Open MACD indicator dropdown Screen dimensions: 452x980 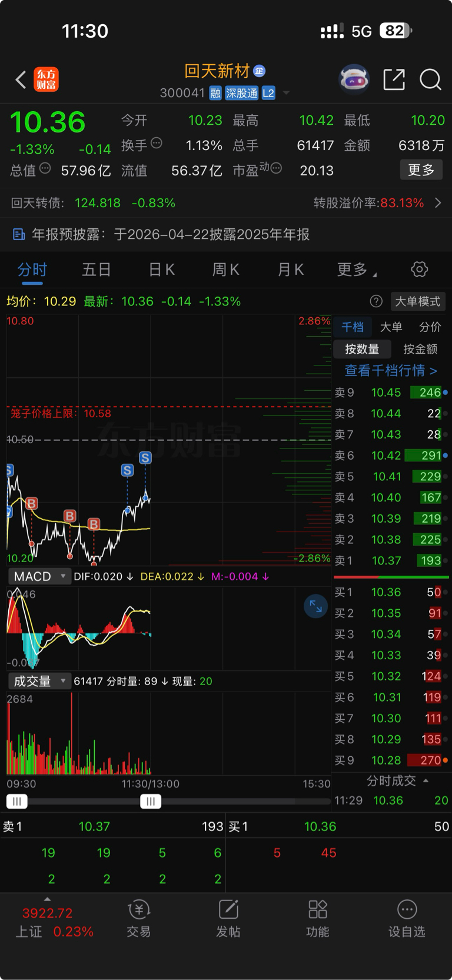tap(39, 576)
